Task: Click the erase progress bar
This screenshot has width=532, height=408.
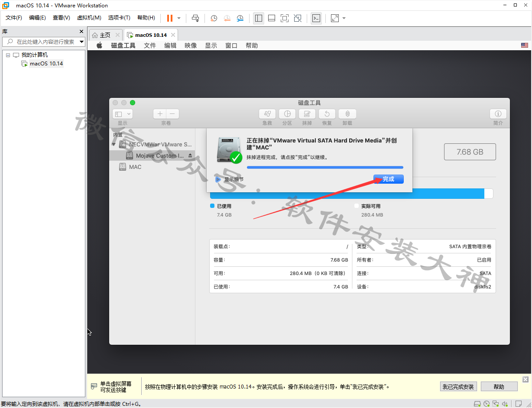Action: tap(325, 167)
